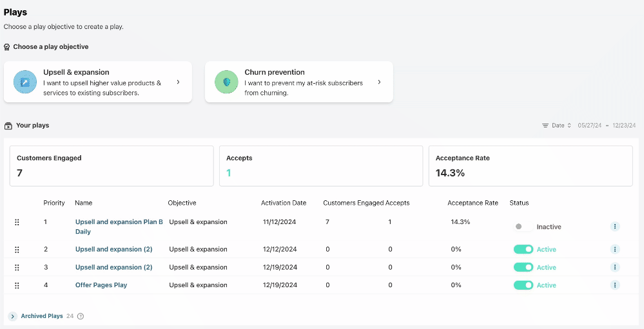
Task: Grab drag handle for priority 2 play
Action: pos(17,249)
